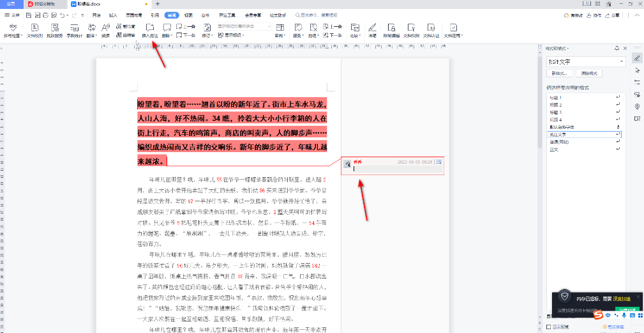Click the read aloud icon
The width and height of the screenshot is (644, 333).
105,27
